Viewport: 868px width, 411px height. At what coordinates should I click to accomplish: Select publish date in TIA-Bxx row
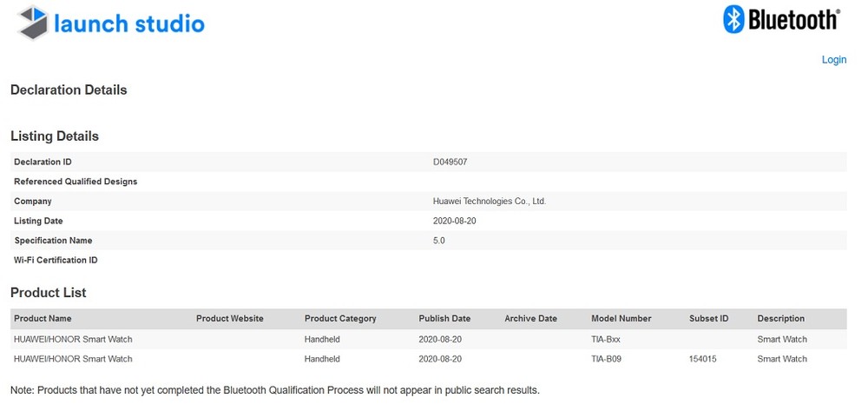440,339
